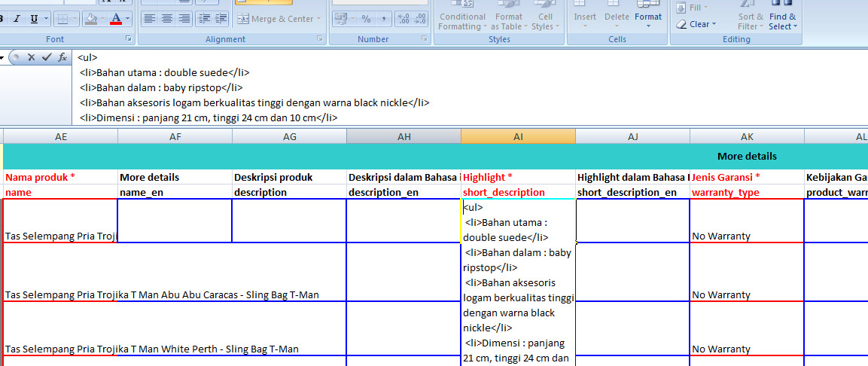Open Number dialog launcher
Screen dimensions: 868x366
click(x=424, y=38)
